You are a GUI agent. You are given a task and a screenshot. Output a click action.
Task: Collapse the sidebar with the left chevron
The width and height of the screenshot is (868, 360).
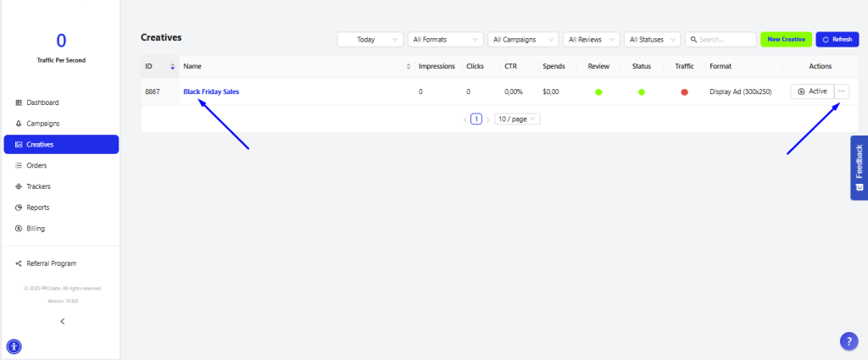click(x=62, y=321)
